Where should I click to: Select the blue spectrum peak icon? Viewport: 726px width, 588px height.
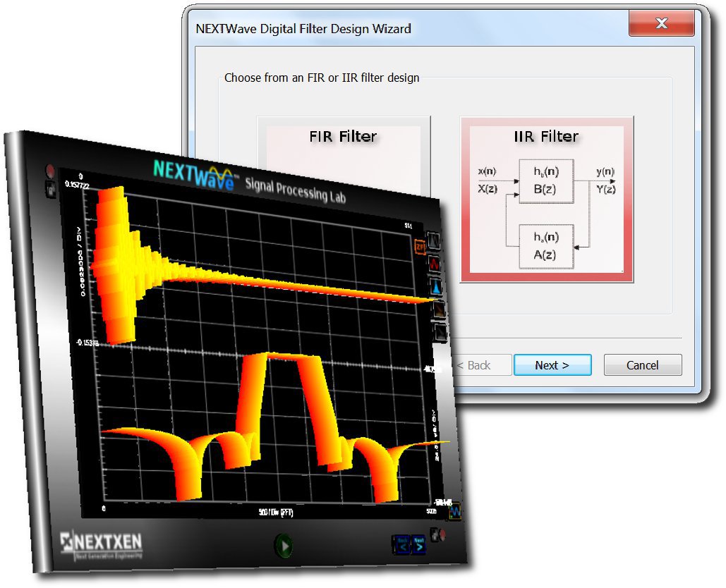pyautogui.click(x=436, y=287)
